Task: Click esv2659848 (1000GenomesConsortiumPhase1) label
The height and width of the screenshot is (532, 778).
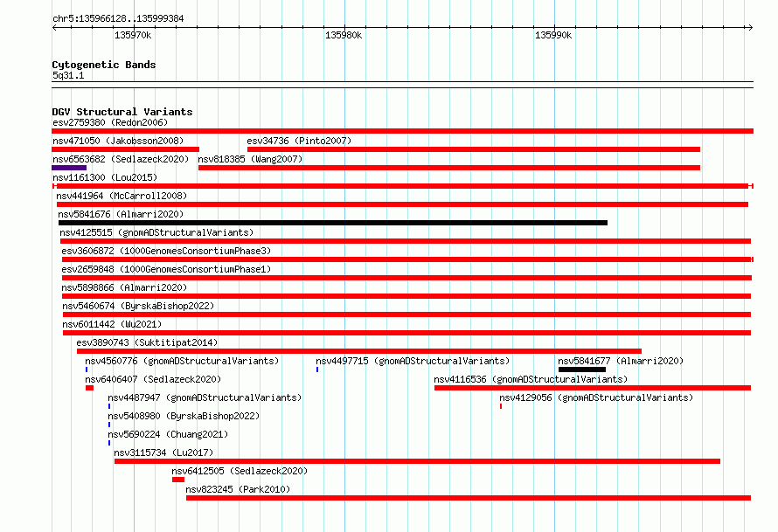Action: tap(166, 269)
